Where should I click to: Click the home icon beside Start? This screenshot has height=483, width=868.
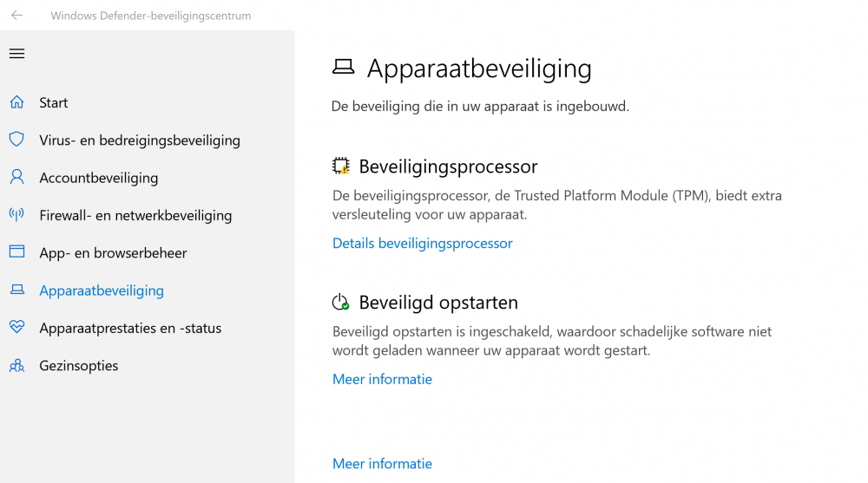tap(16, 102)
